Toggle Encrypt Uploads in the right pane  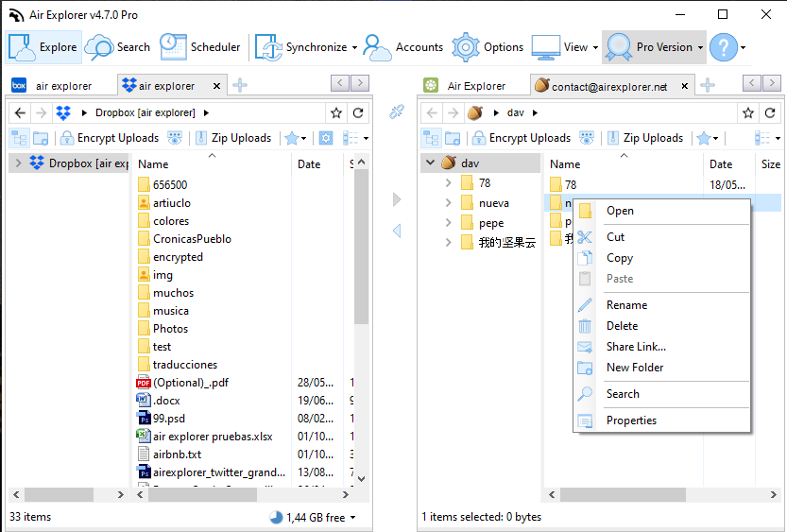click(x=522, y=138)
